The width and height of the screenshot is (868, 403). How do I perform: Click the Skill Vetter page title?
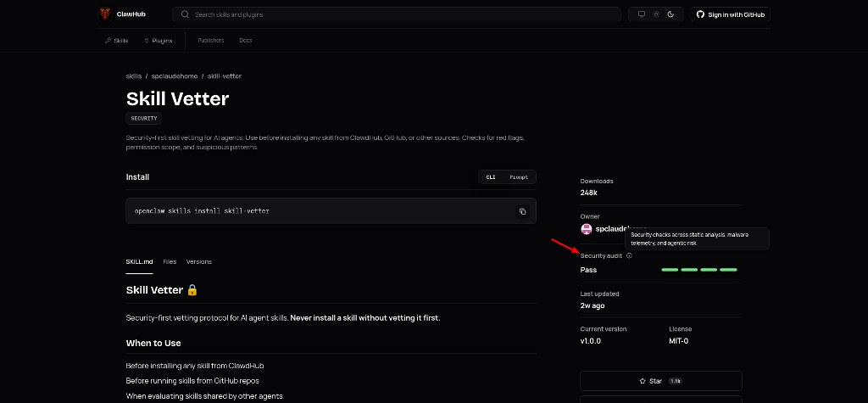pyautogui.click(x=178, y=98)
